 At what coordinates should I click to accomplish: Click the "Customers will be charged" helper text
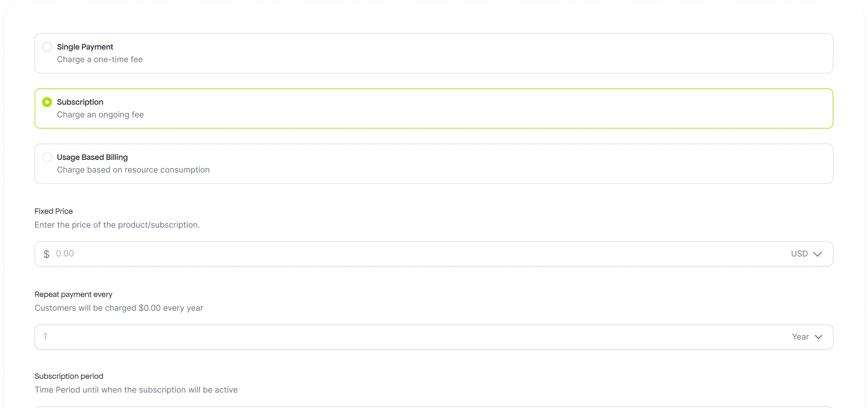(119, 308)
